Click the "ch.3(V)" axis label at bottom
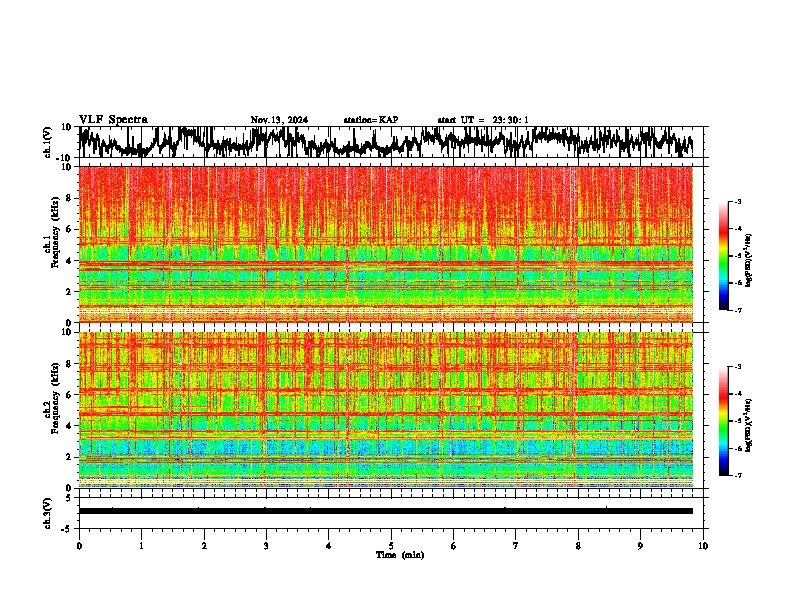The height and width of the screenshot is (612, 792). pos(48,514)
